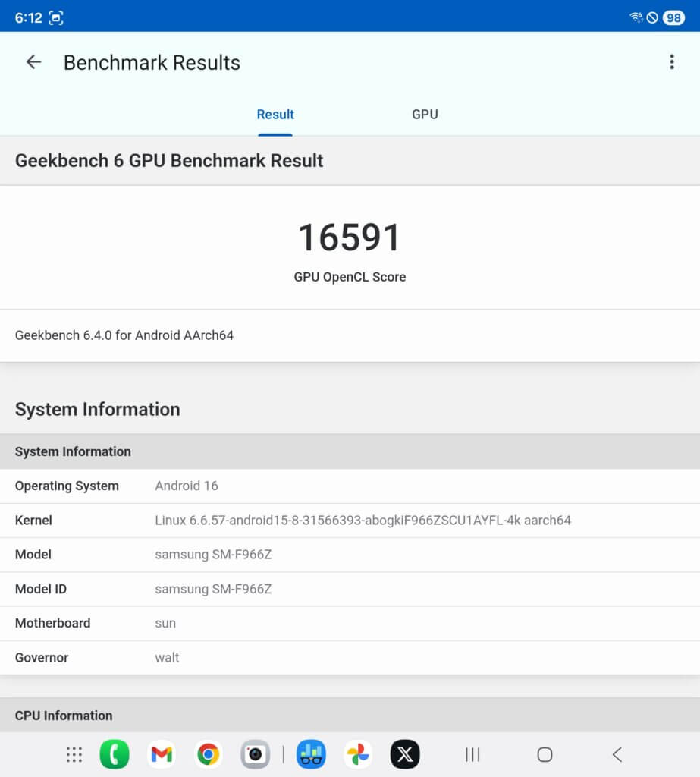Image resolution: width=700 pixels, height=777 pixels.
Task: Tap the samsung SM-F966Z value in the Model row
Action: 213,555
